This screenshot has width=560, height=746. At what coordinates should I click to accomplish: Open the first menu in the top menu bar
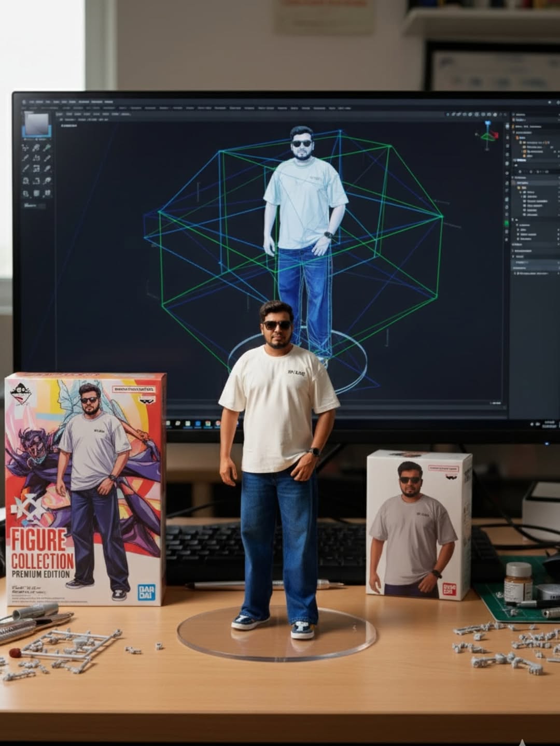coord(32,102)
